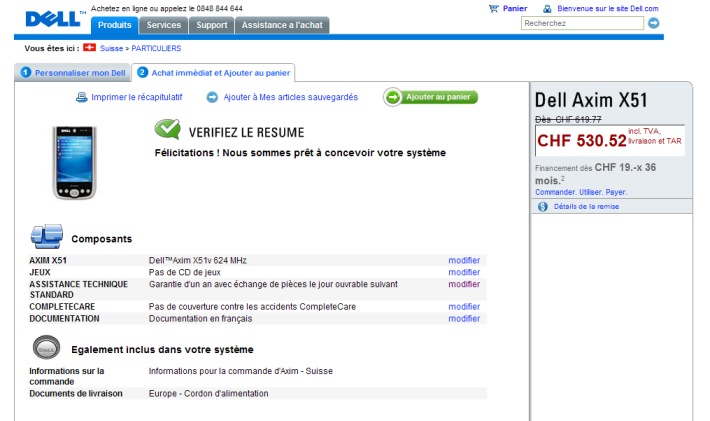The height and width of the screenshot is (421, 710).
Task: Click the printer icon for récapitulatif
Action: tap(82, 97)
